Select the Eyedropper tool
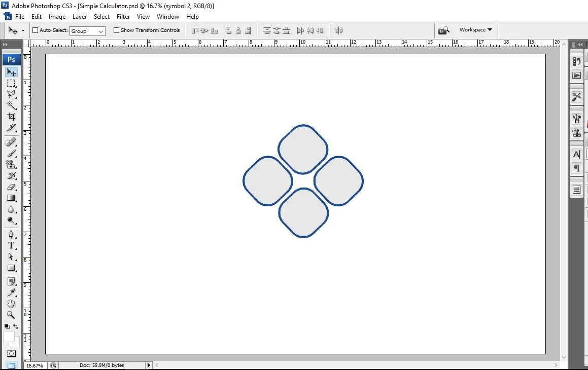Screen dimensions: 588x370 pos(11,292)
